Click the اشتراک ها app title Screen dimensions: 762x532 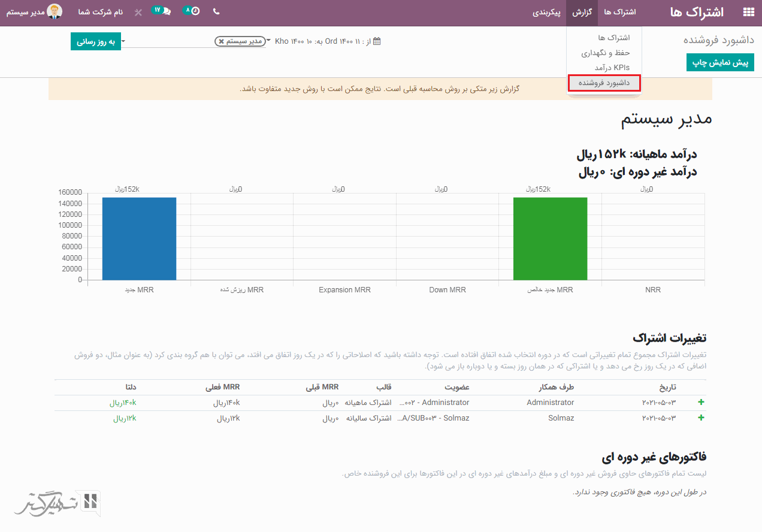[x=697, y=12]
